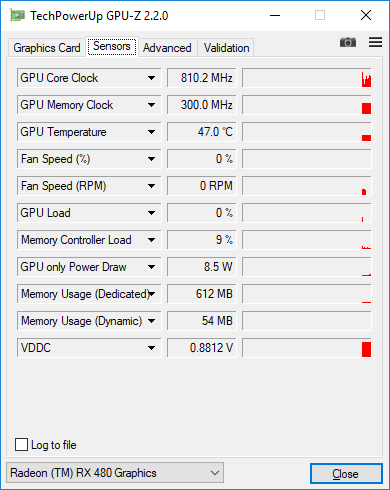Screen dimensions: 390x490
Task: Expand the GPU only Power Draw dropdown
Action: 151,267
